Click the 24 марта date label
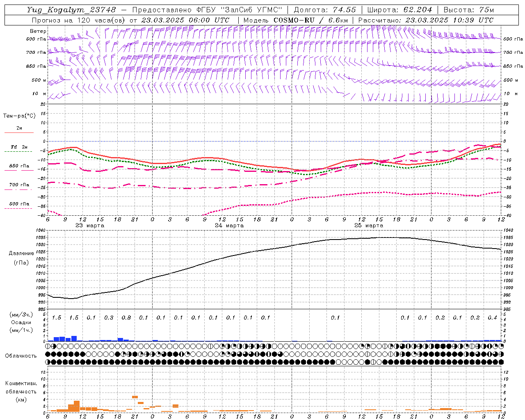This screenshot has width=525, height=420. (x=229, y=226)
